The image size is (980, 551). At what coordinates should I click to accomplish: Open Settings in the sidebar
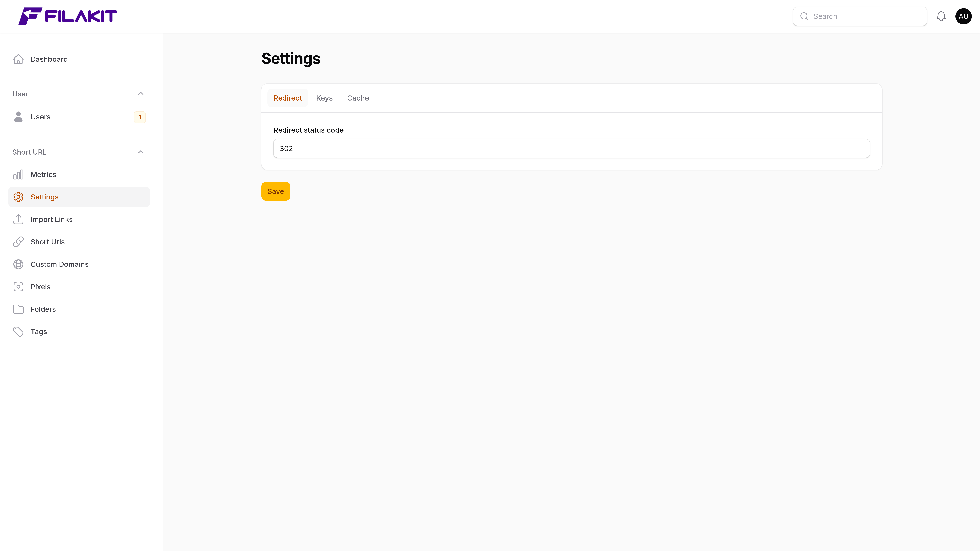pyautogui.click(x=79, y=197)
